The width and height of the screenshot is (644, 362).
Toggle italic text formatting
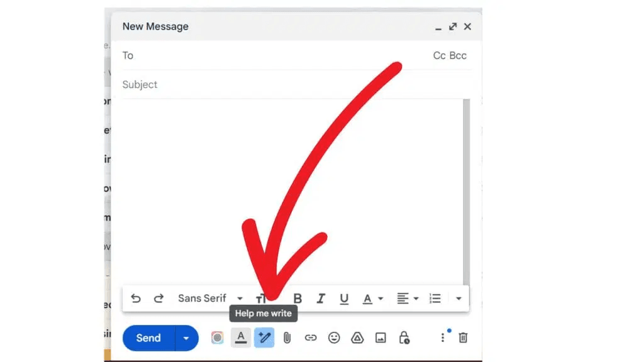click(x=321, y=299)
